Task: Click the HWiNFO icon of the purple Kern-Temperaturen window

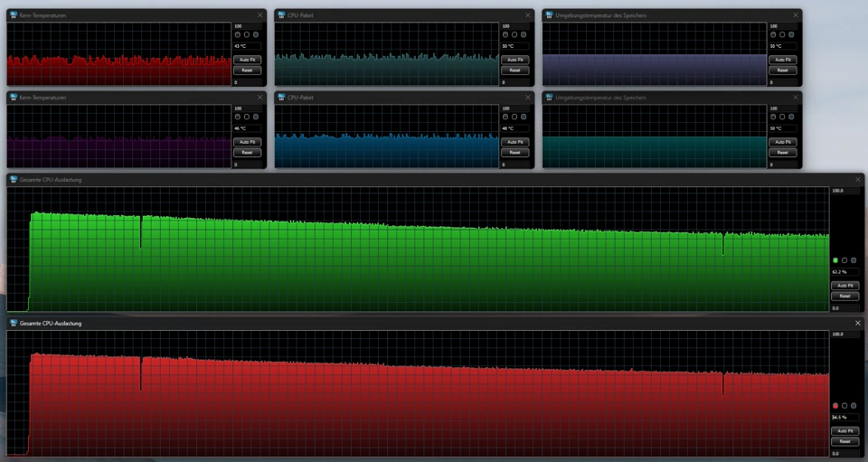Action: coord(14,98)
